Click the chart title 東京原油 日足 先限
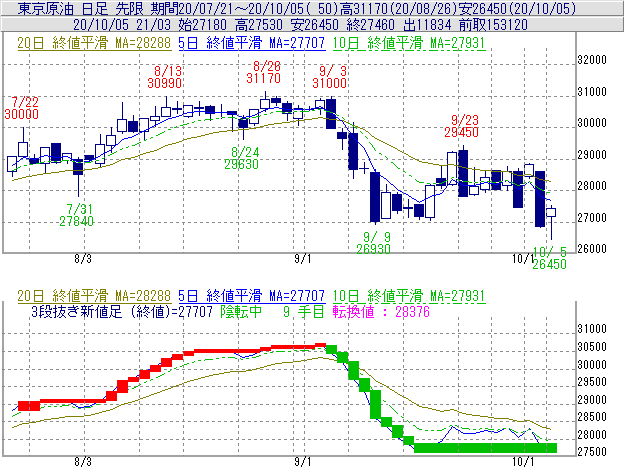Viewport: 624px width, 474px height. tap(82, 8)
